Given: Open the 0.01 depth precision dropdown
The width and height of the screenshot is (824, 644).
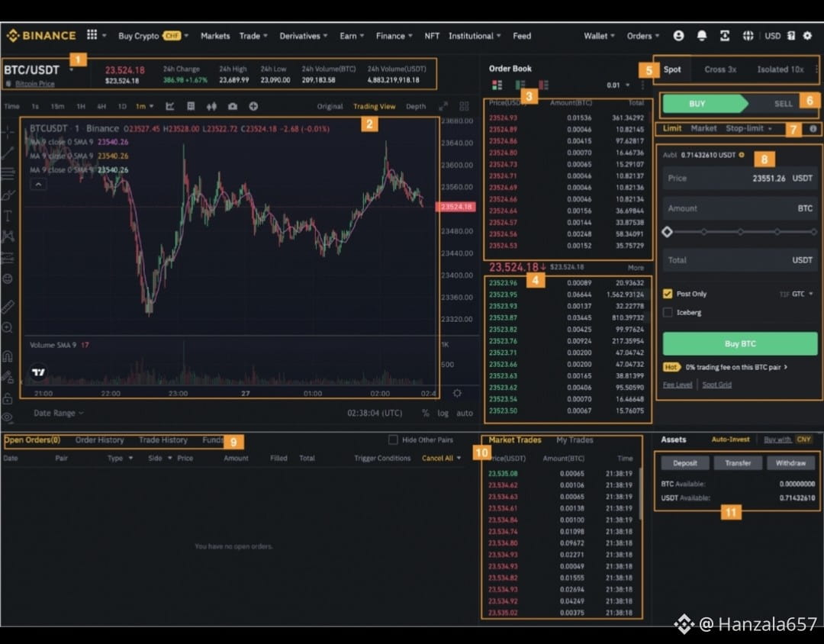Looking at the screenshot, I should (x=617, y=85).
